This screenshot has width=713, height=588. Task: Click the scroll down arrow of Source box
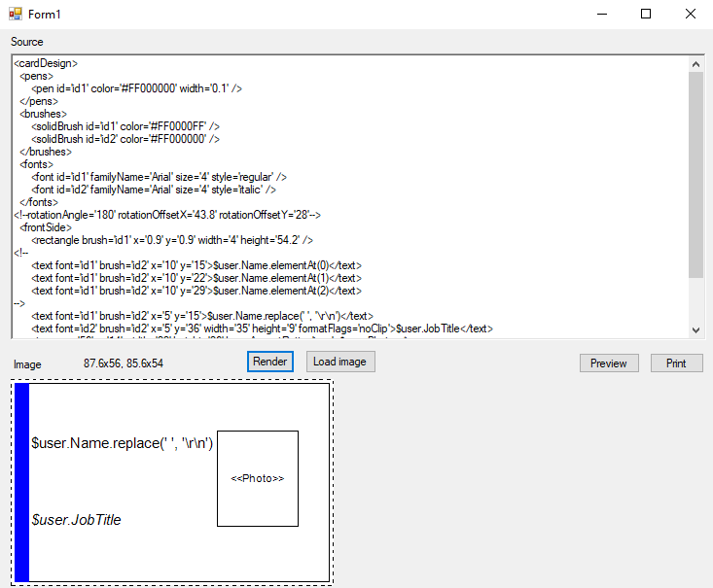point(695,329)
